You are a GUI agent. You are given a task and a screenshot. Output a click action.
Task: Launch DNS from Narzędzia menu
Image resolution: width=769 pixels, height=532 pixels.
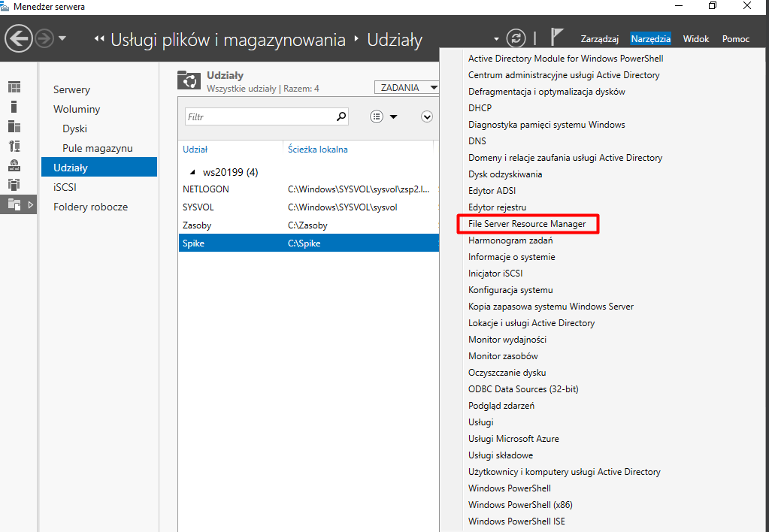477,141
